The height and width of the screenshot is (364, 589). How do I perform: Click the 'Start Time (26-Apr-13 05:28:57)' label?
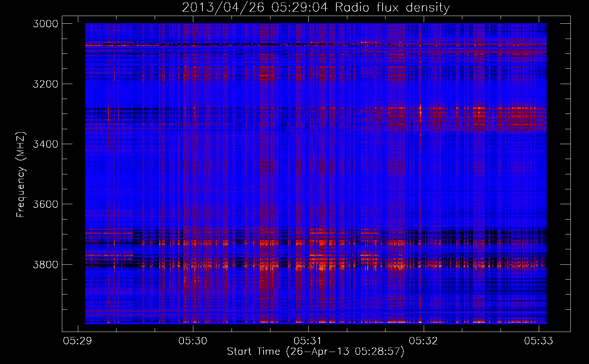point(316,352)
